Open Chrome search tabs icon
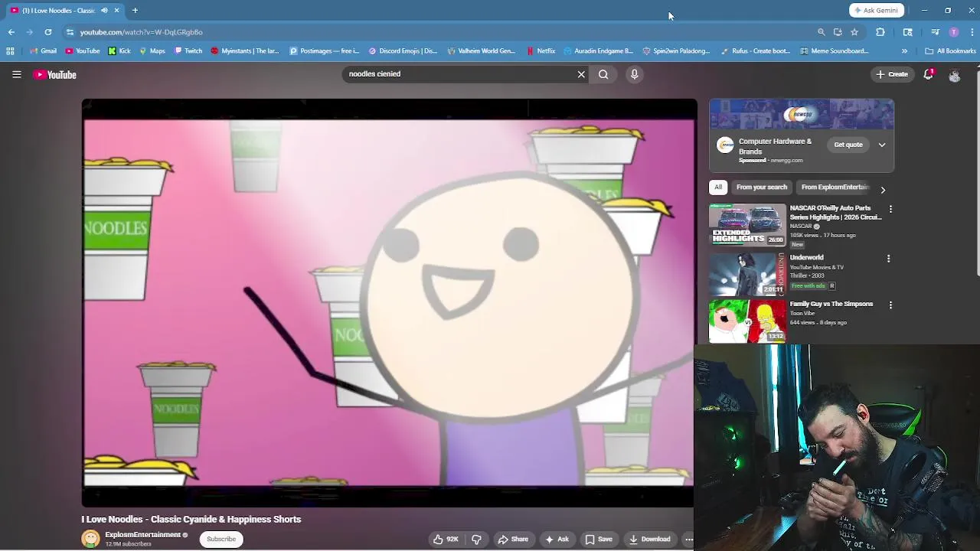 pos(908,32)
